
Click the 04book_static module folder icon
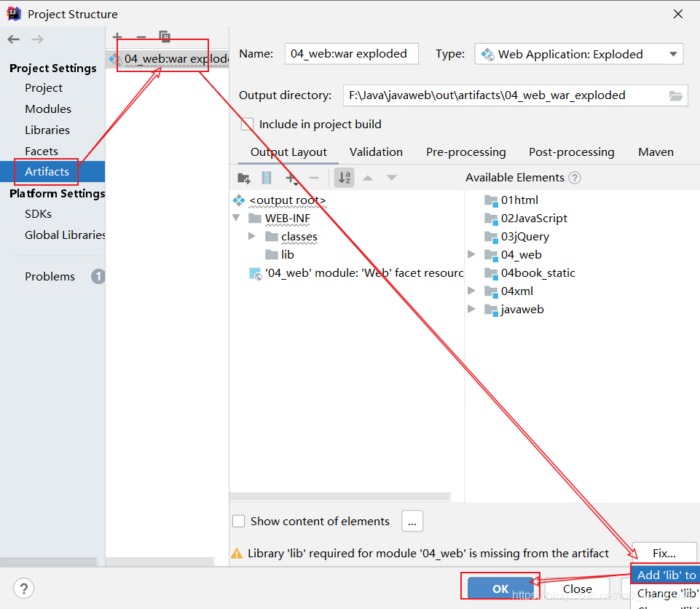pos(491,273)
